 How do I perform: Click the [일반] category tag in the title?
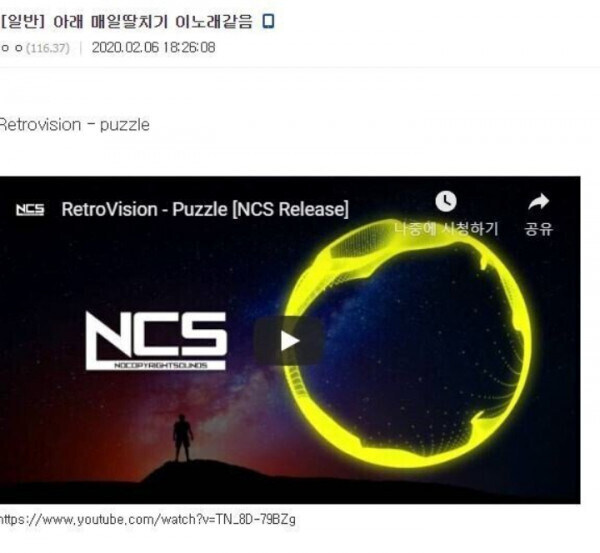pyautogui.click(x=23, y=22)
